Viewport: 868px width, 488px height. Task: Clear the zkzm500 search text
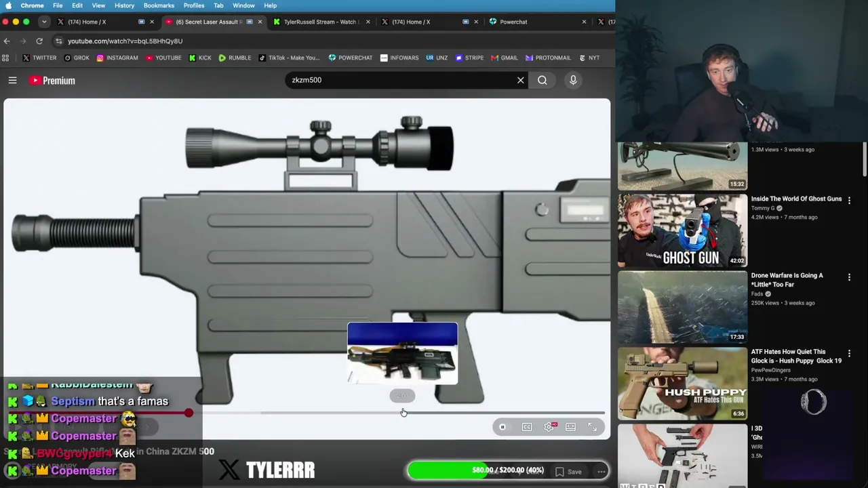pos(520,80)
